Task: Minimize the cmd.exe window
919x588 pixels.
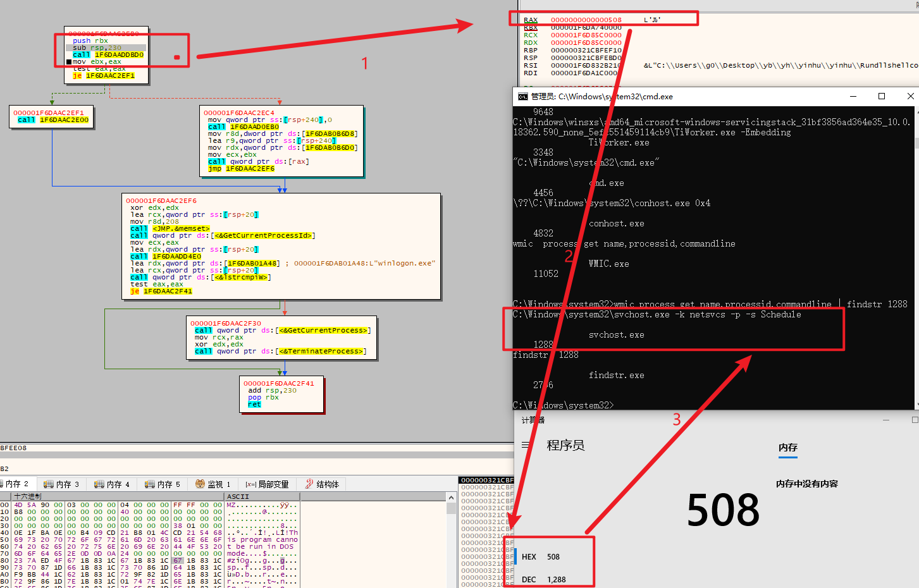Action: (853, 96)
